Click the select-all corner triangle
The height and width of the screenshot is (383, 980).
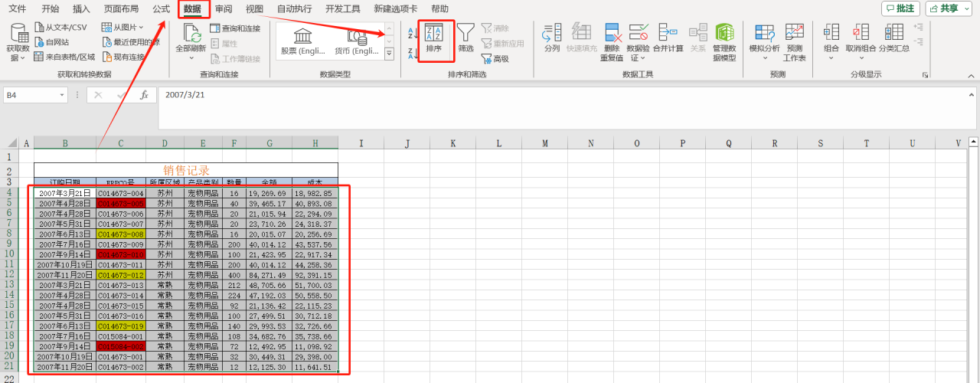[10, 143]
